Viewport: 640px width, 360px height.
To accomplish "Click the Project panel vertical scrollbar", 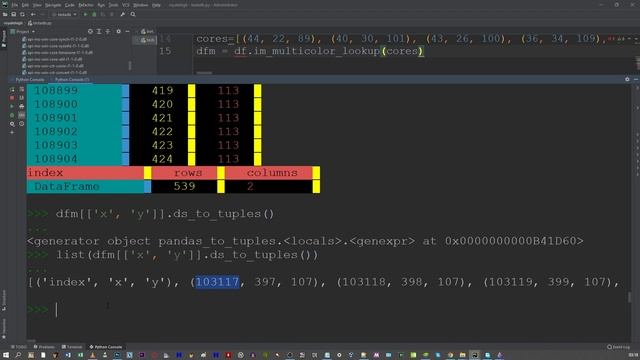I will (130, 65).
